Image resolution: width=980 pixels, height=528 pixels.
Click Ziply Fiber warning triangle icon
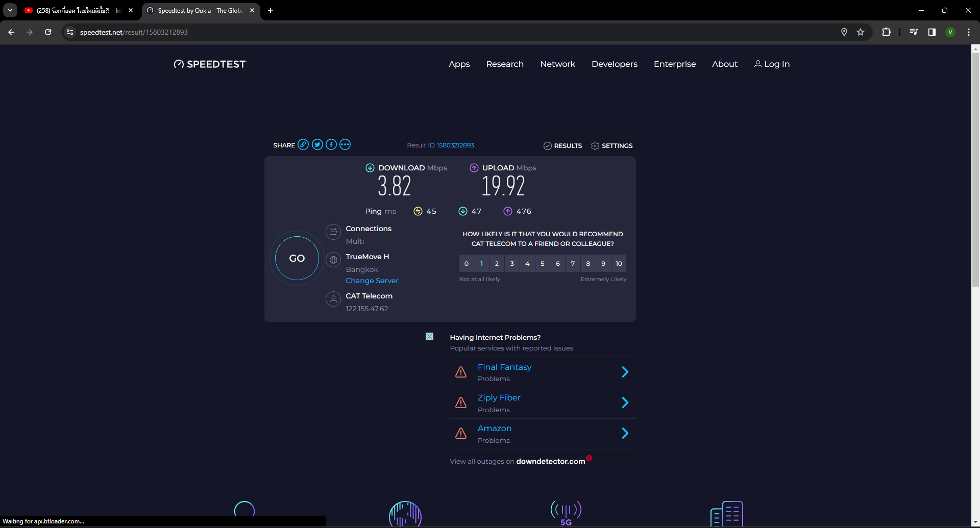coord(461,403)
